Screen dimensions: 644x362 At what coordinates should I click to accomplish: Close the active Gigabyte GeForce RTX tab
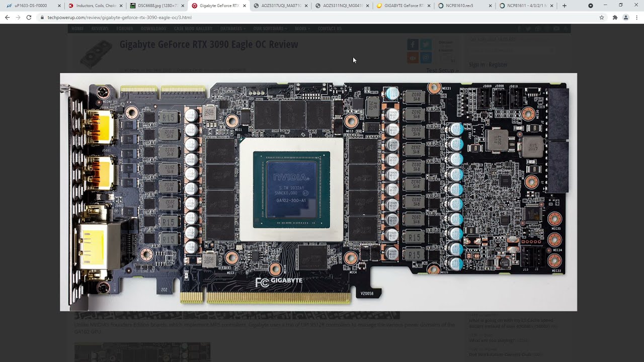(245, 6)
